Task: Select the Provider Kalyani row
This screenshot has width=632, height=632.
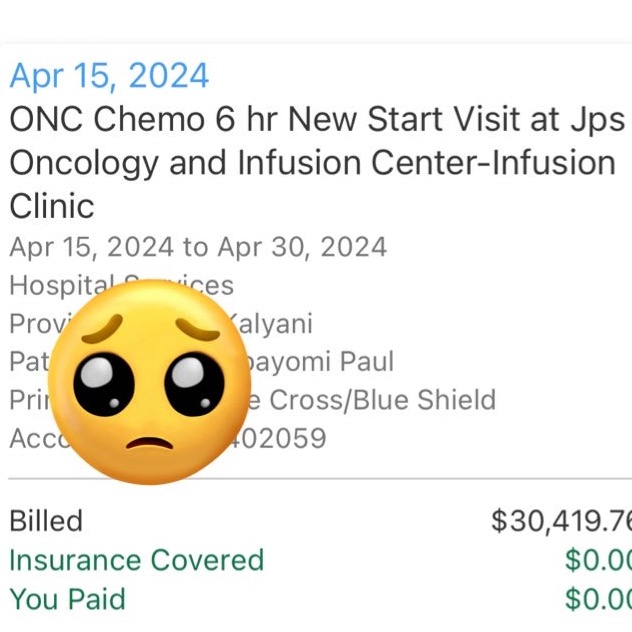Action: tap(161, 324)
